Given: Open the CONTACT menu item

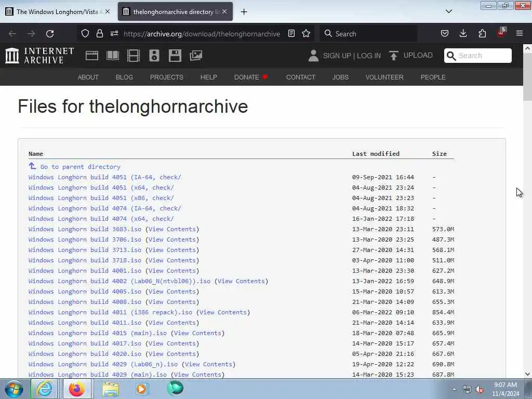Looking at the screenshot, I should click(x=301, y=77).
